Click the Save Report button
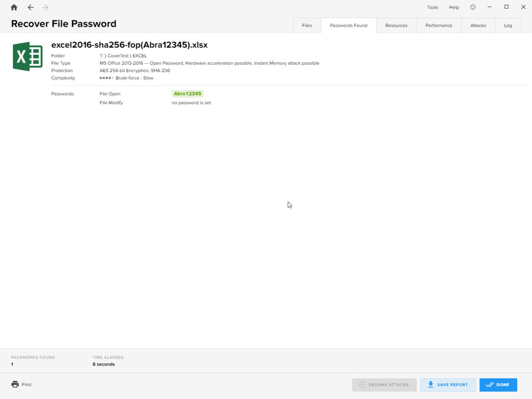Viewport: 532px width, 399px height. click(x=448, y=385)
